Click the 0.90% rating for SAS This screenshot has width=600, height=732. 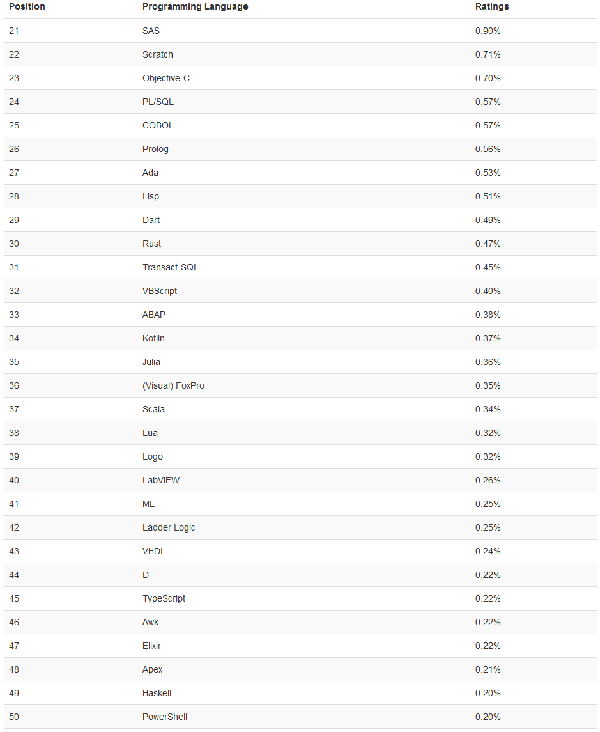[488, 31]
